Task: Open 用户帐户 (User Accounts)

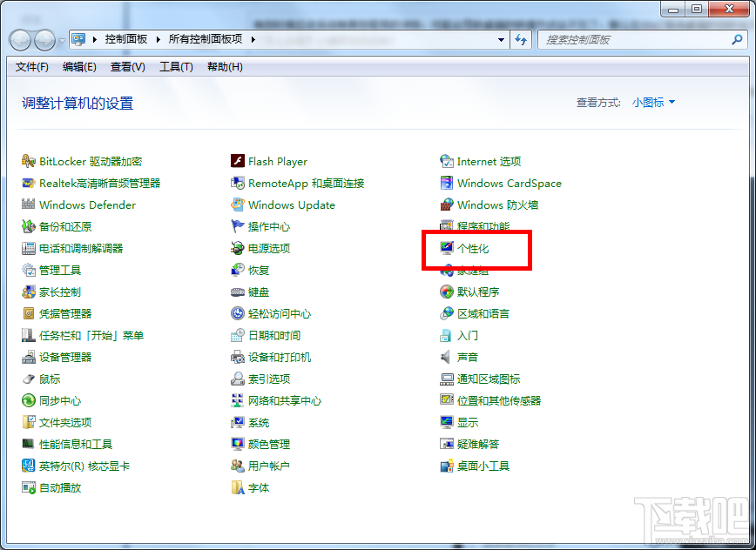Action: click(x=270, y=466)
